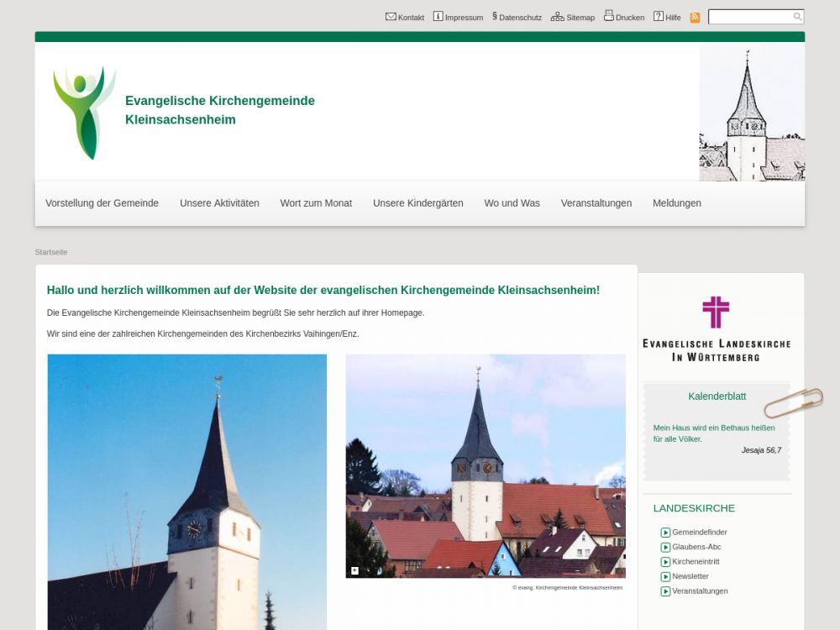Follow the Gemeindefinder link
840x630 pixels.
point(699,533)
